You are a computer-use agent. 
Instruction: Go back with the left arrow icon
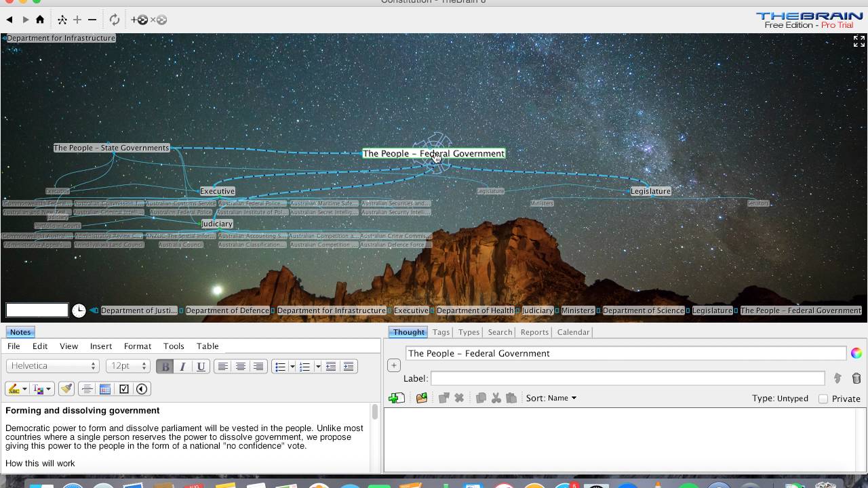click(9, 20)
